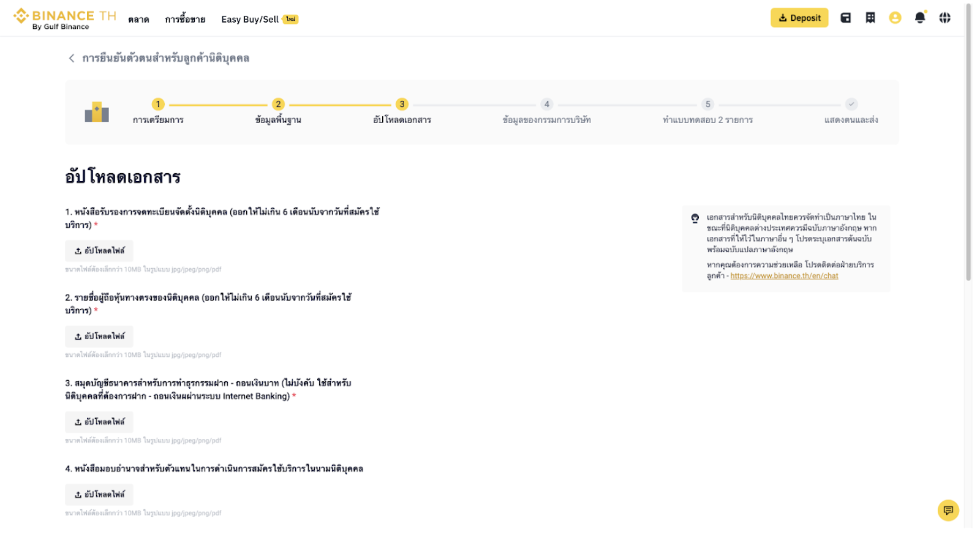Select step 1 การเตรียมการ in progress bar
Viewport: 980px width, 546px height.
click(x=158, y=105)
